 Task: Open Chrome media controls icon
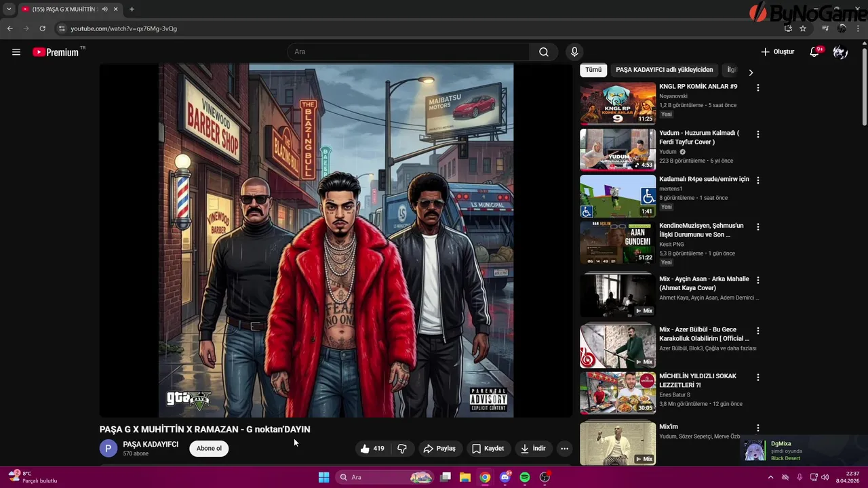(x=825, y=28)
